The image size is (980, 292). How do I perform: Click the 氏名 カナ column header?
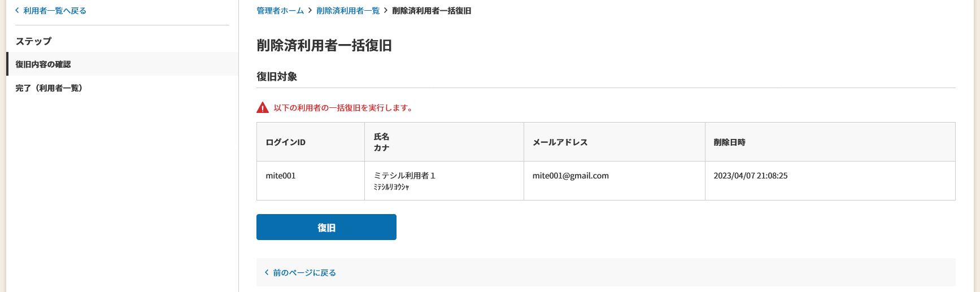[444, 142]
